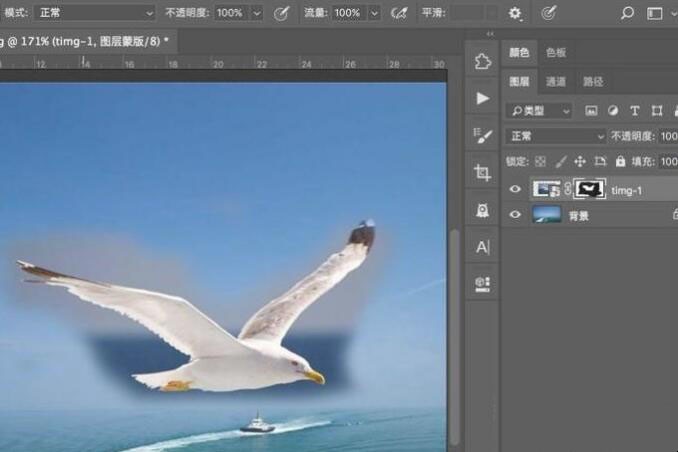Expand the 不透明度 dropdown arrow in options bar
Viewport: 678px width, 452px height.
pos(257,13)
